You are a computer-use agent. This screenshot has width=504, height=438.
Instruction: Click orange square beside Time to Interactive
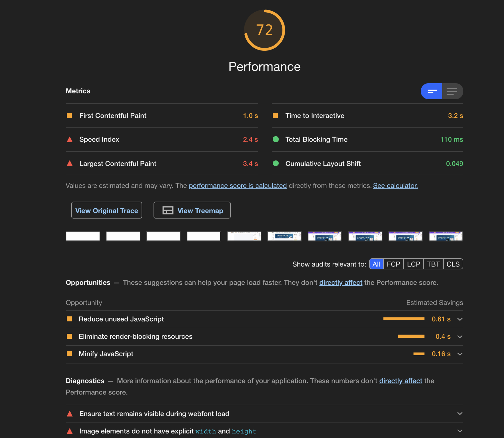[275, 116]
